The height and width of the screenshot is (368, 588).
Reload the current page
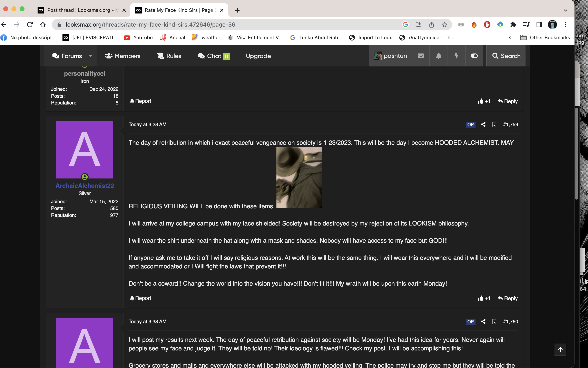(x=30, y=25)
